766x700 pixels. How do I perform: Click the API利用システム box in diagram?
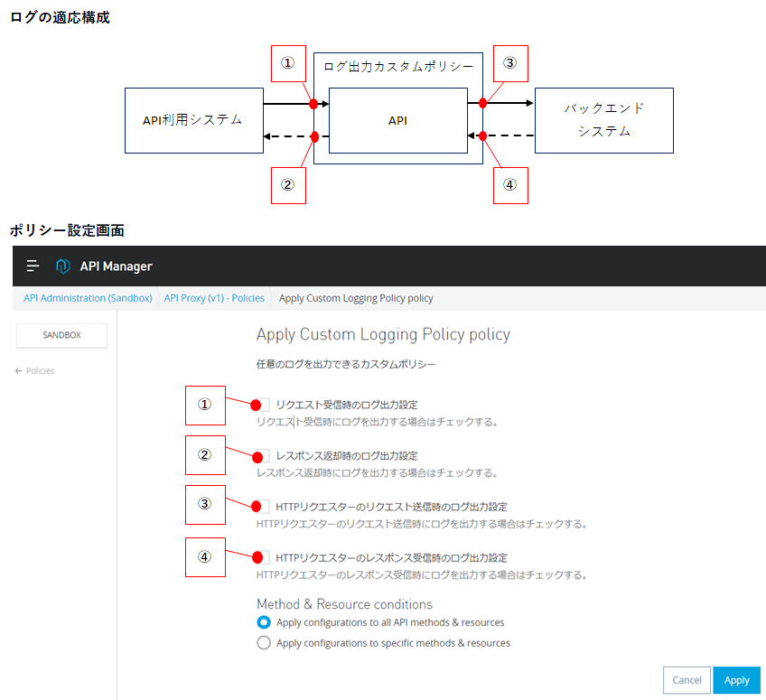(x=192, y=119)
